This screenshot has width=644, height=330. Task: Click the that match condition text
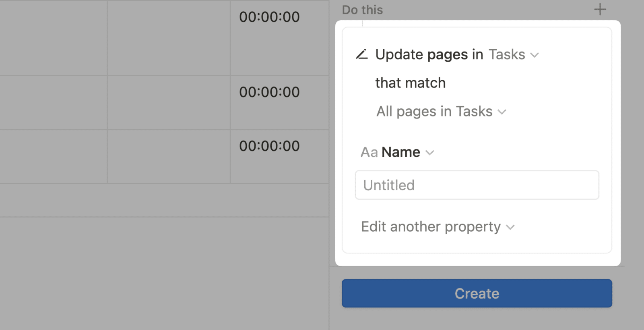[411, 83]
